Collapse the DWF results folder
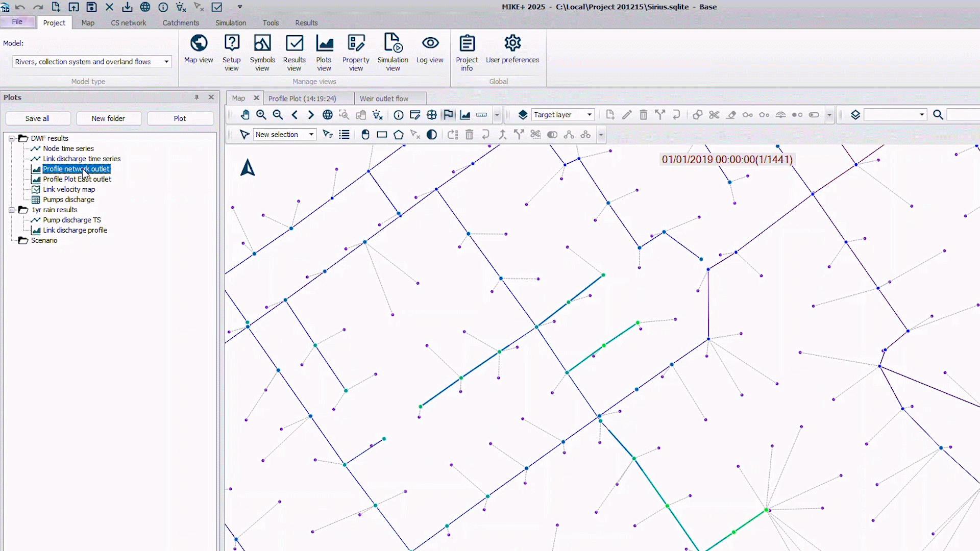Image resolution: width=980 pixels, height=551 pixels. point(11,138)
